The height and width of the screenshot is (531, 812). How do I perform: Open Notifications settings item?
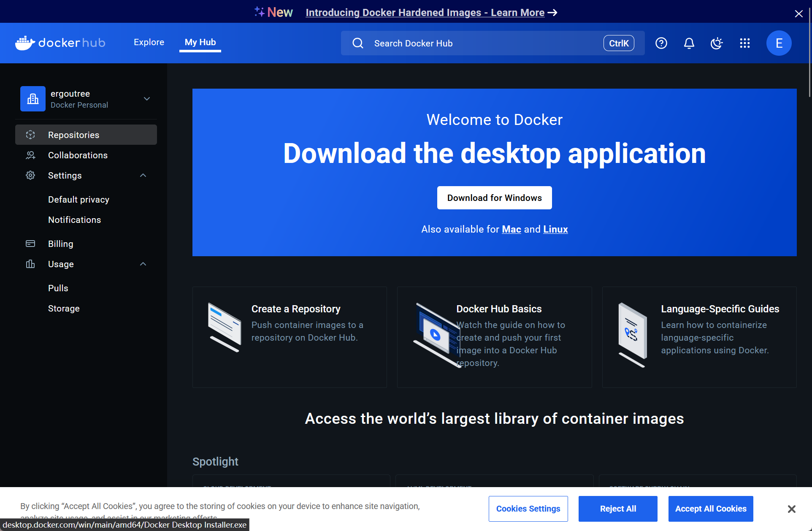(x=74, y=219)
